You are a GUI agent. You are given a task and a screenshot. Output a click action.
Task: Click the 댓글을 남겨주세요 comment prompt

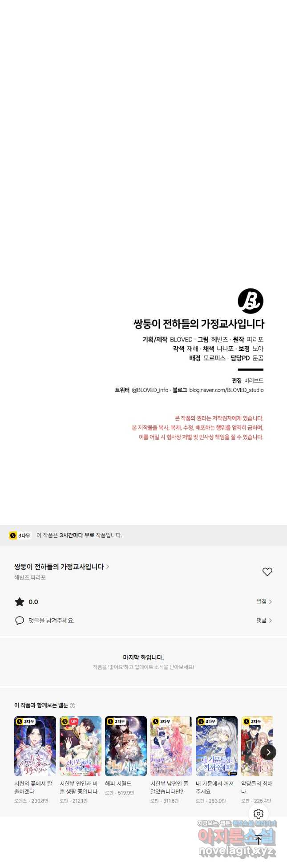point(52,621)
